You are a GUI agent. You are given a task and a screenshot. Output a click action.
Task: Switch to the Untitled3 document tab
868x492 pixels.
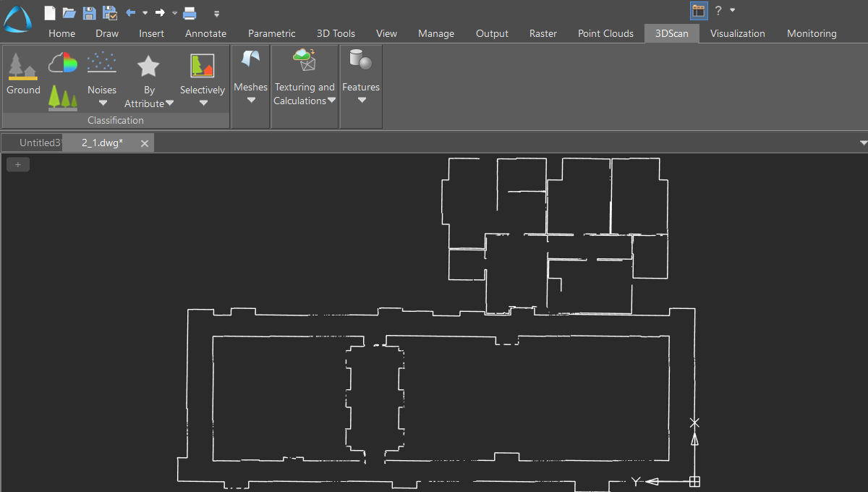click(x=38, y=143)
